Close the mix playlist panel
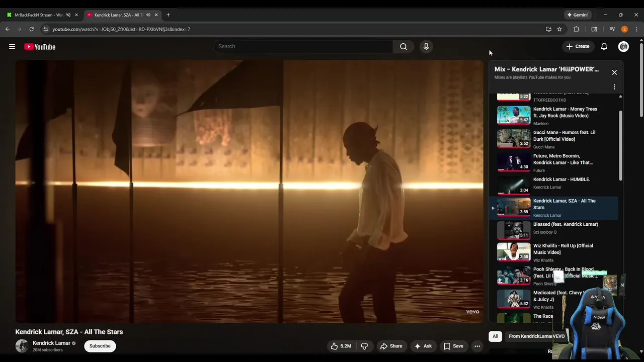Screen dimensions: 644x362 [x=614, y=72]
